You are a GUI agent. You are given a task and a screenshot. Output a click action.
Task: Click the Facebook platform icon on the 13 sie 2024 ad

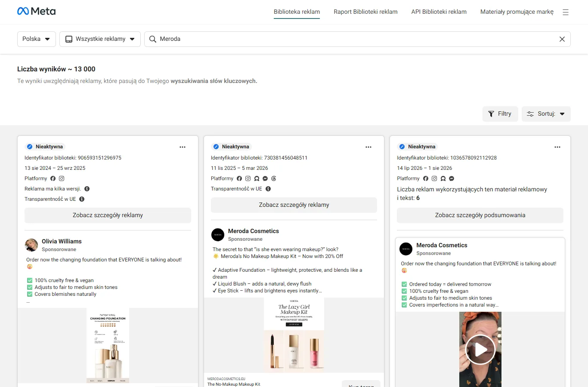click(x=53, y=178)
